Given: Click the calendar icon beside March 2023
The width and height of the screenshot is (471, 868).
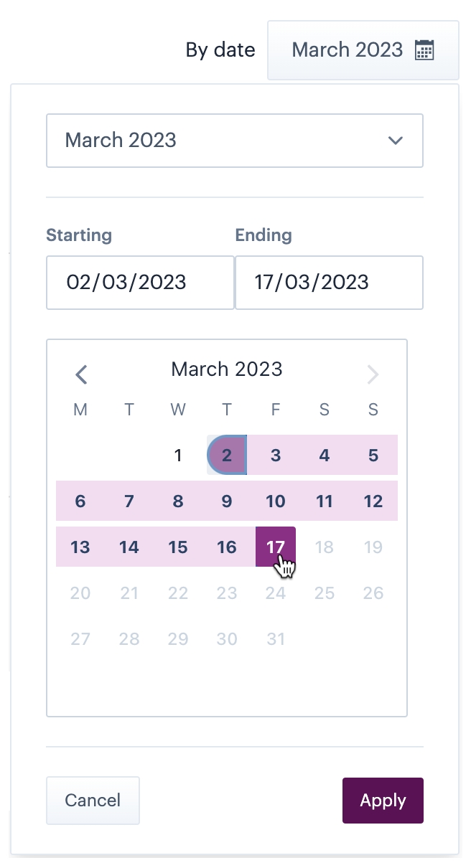Looking at the screenshot, I should pos(424,50).
